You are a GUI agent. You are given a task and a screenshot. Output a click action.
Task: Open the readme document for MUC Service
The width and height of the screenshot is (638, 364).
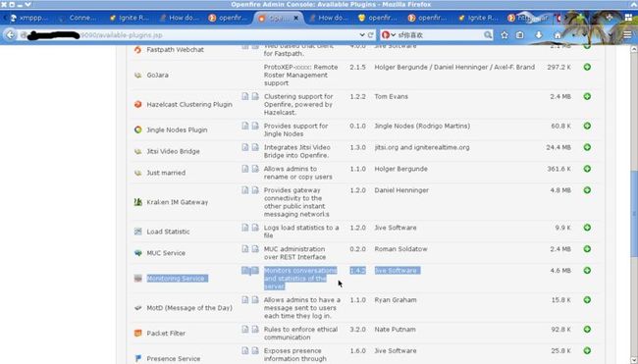245,249
